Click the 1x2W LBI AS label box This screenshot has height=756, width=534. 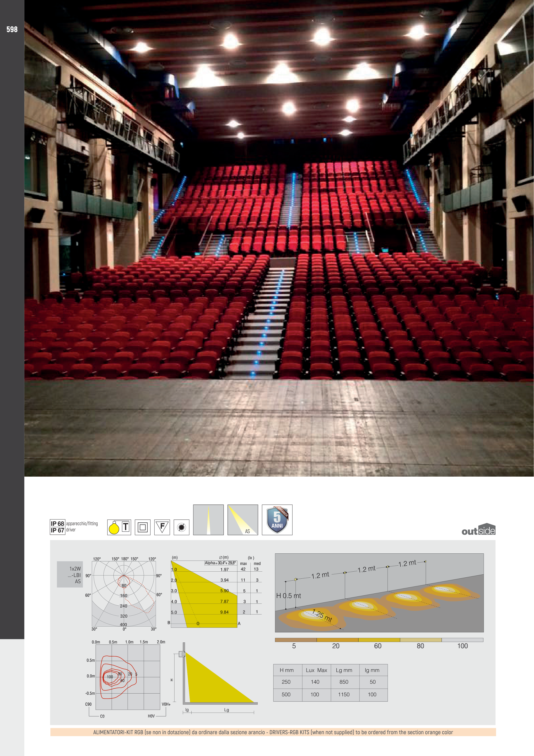(x=70, y=575)
